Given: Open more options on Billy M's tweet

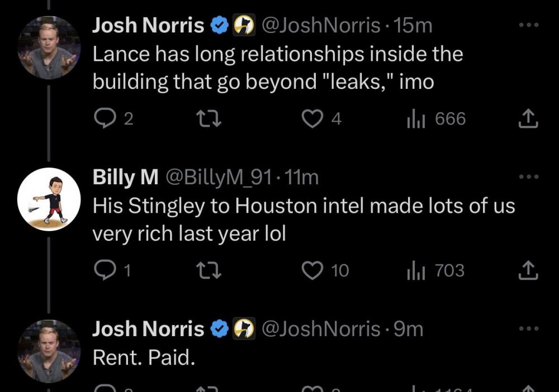Looking at the screenshot, I should 528,177.
